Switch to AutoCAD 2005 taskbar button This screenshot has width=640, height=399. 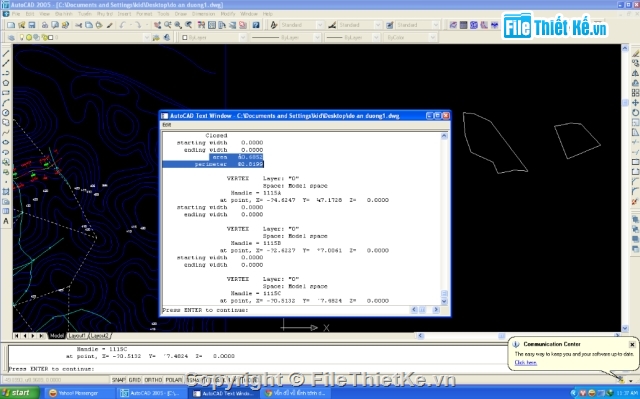coord(153,393)
